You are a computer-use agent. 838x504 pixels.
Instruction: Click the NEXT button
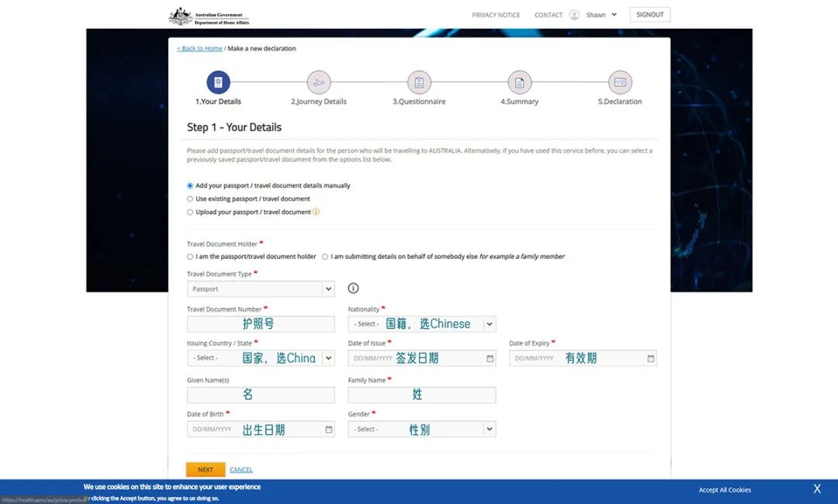[x=205, y=469]
